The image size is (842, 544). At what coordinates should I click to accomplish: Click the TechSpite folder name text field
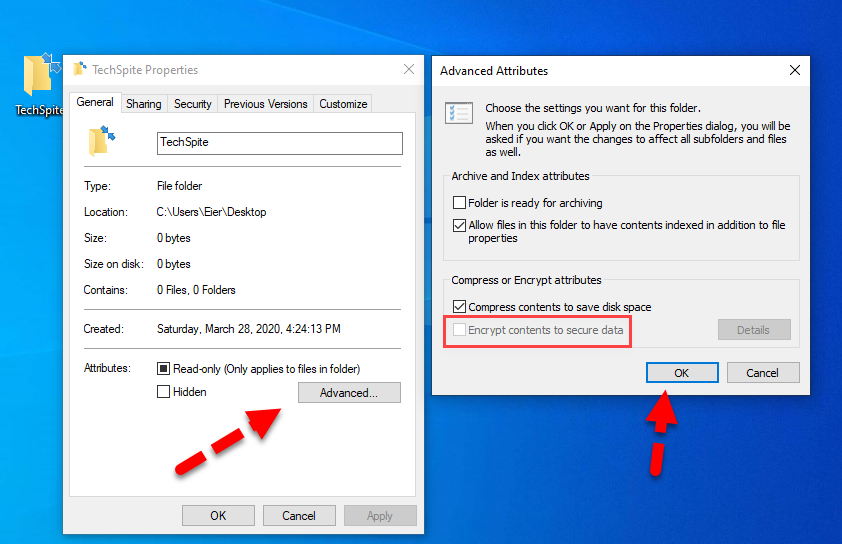tap(279, 143)
